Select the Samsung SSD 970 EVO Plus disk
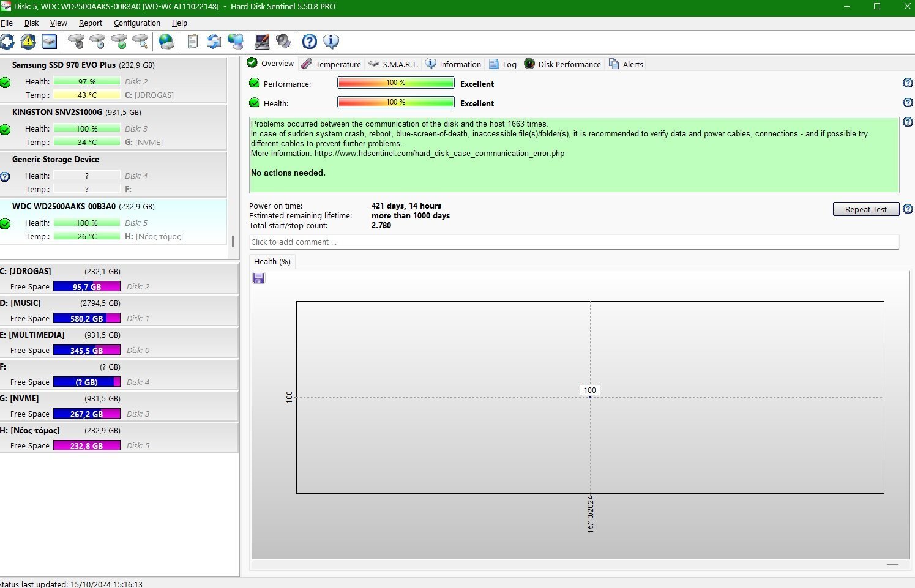The width and height of the screenshot is (915, 588). 64,65
